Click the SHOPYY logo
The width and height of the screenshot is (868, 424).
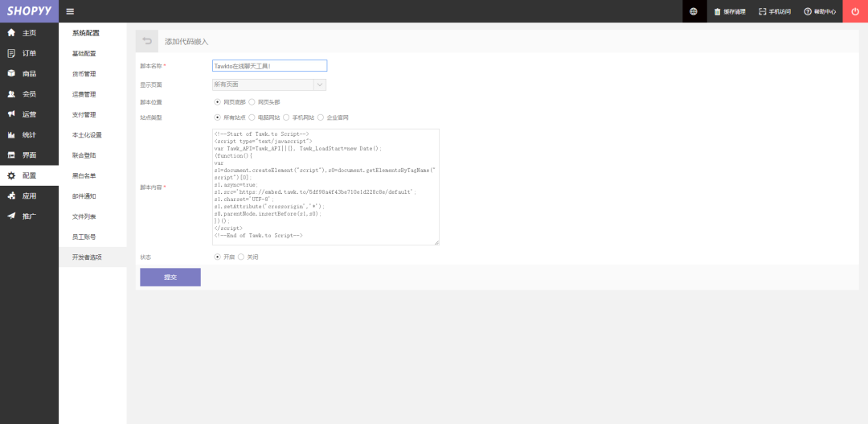[x=30, y=11]
